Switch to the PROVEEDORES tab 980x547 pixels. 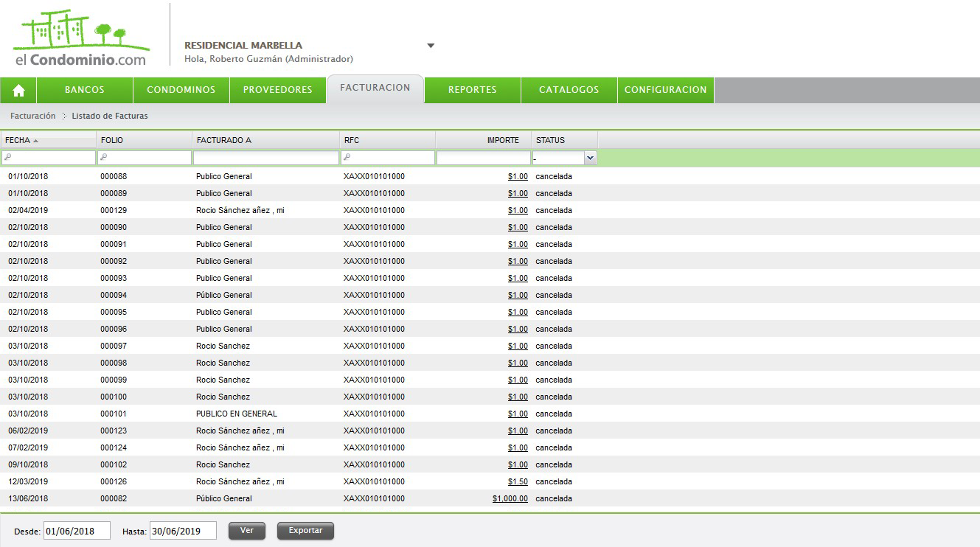(277, 90)
